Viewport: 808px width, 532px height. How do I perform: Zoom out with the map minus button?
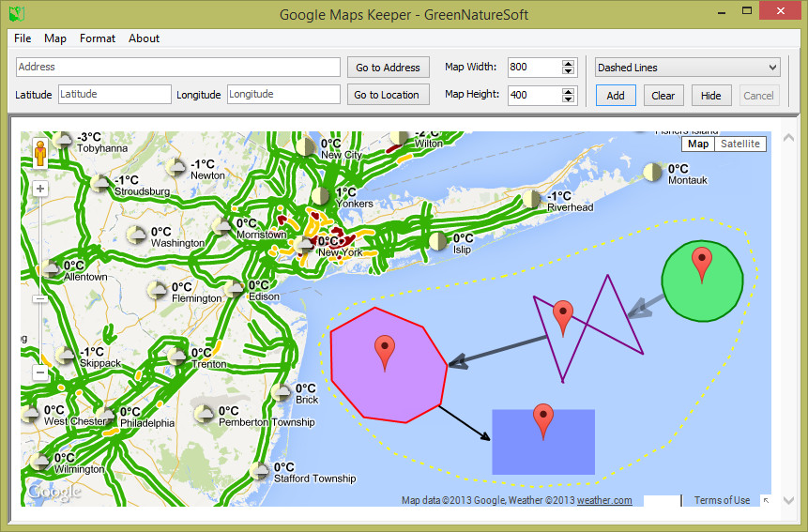pyautogui.click(x=40, y=372)
